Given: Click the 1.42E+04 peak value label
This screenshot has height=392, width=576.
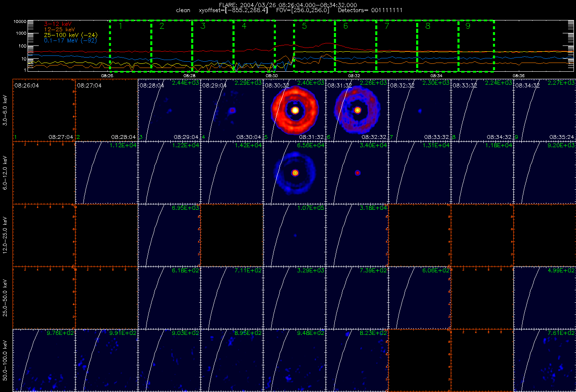Looking at the screenshot, I should coord(248,145).
